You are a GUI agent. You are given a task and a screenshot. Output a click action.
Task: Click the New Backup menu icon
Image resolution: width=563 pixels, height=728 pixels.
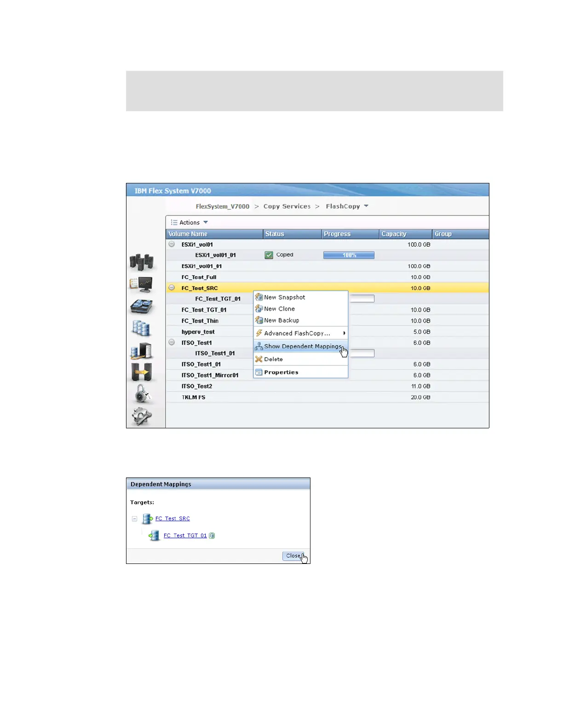tap(259, 320)
